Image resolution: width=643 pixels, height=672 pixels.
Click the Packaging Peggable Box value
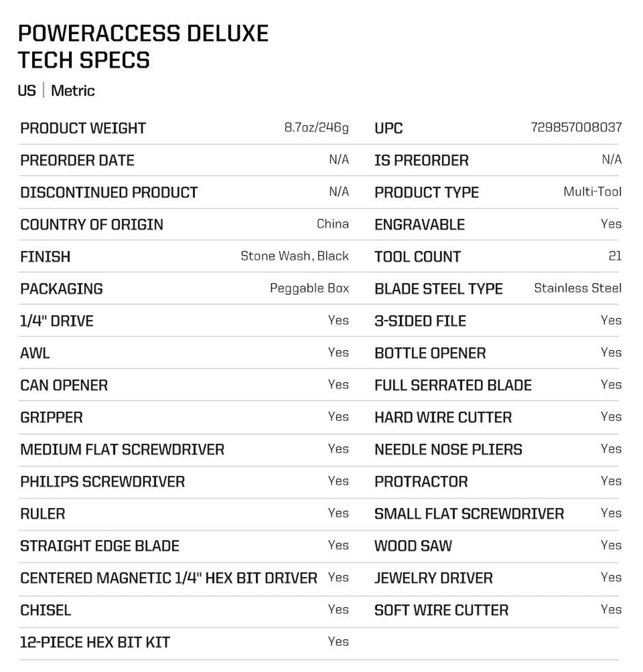coord(309,288)
